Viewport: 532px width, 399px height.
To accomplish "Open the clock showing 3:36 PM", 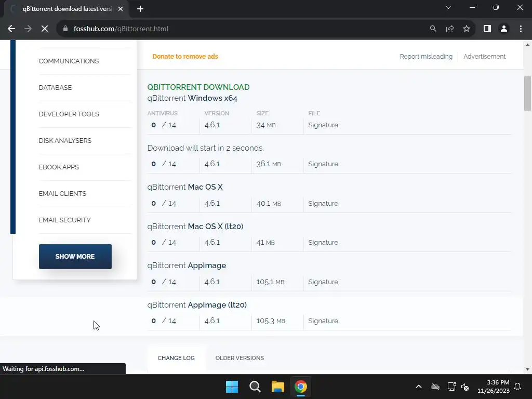I will (x=494, y=387).
